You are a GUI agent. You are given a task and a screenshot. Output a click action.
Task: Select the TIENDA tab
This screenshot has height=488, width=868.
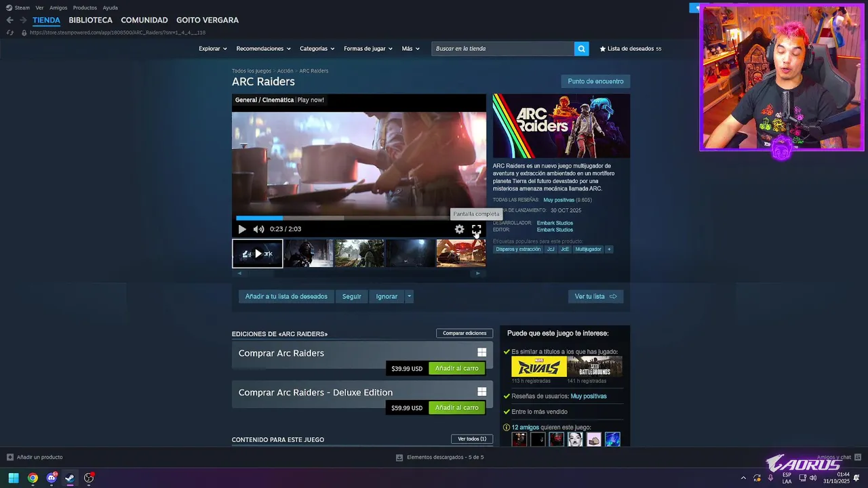tap(46, 20)
